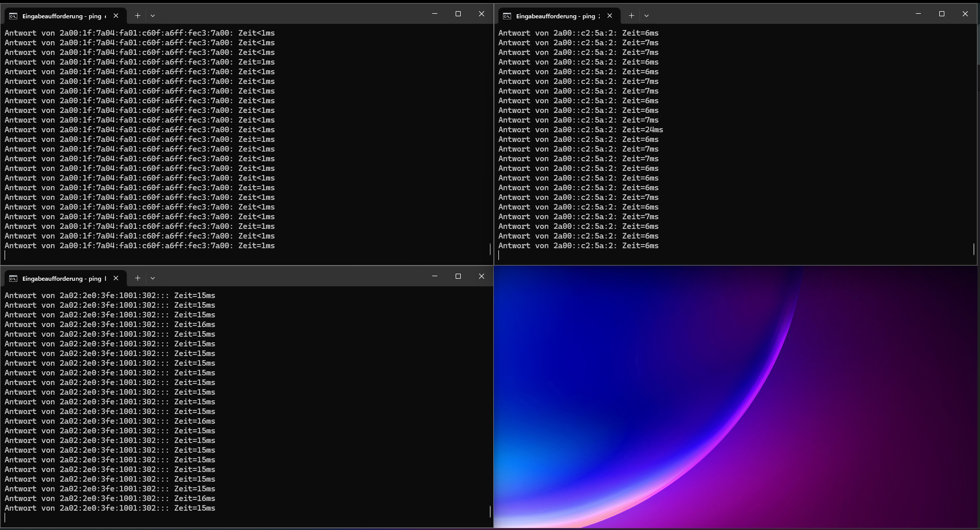Click the scrollbar thumb in the 2a00:1f:7a04 ping window
980x530 pixels.
point(490,249)
